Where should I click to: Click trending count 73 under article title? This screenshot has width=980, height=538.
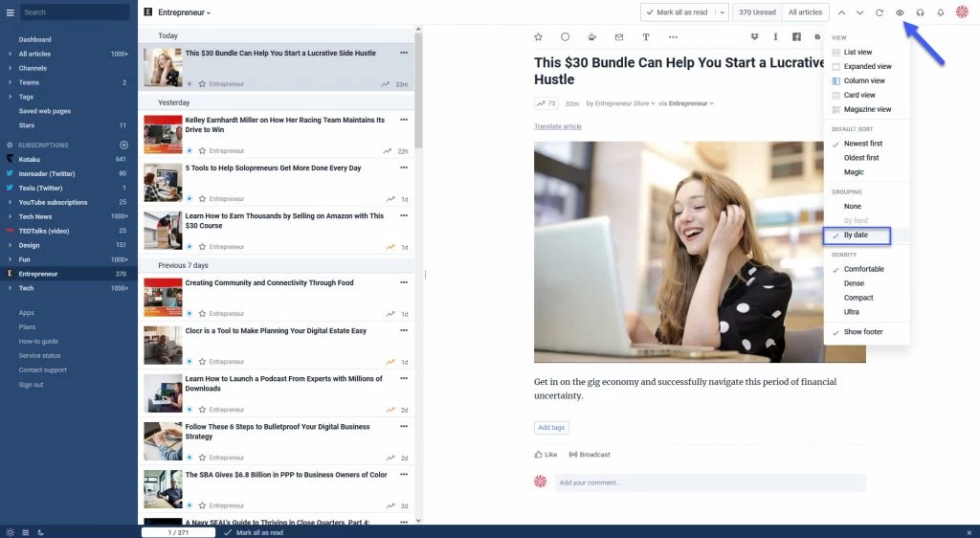tap(546, 103)
